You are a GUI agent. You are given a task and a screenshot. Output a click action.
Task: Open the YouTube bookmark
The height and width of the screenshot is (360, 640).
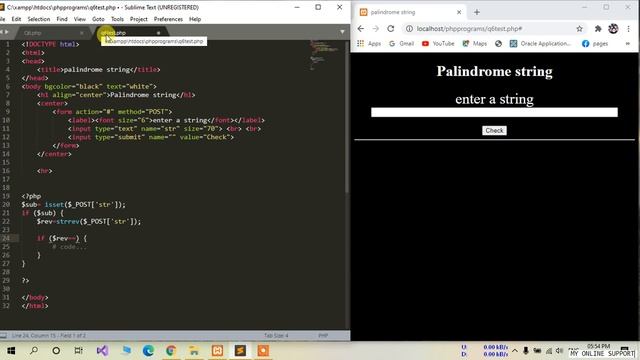[x=438, y=43]
